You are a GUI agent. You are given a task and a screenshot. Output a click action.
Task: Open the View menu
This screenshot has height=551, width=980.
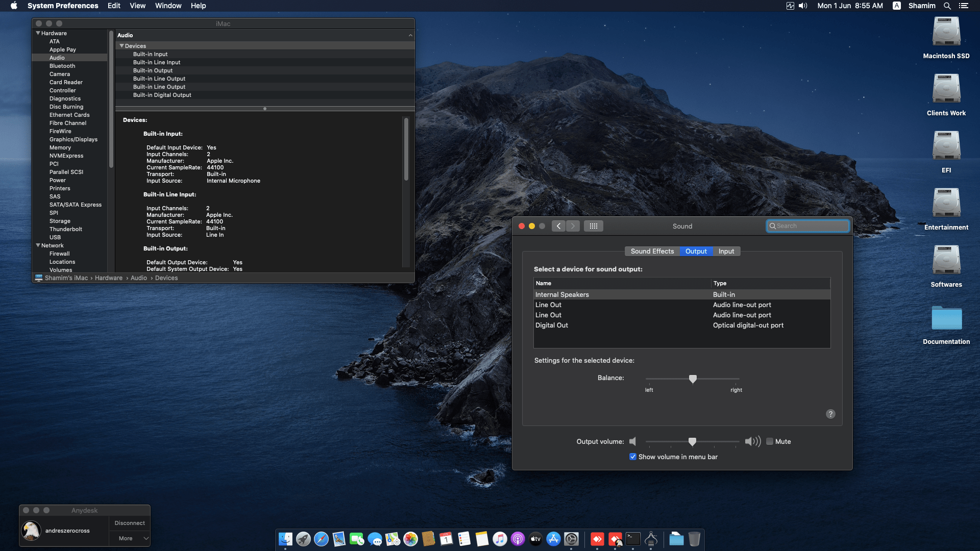coord(137,6)
